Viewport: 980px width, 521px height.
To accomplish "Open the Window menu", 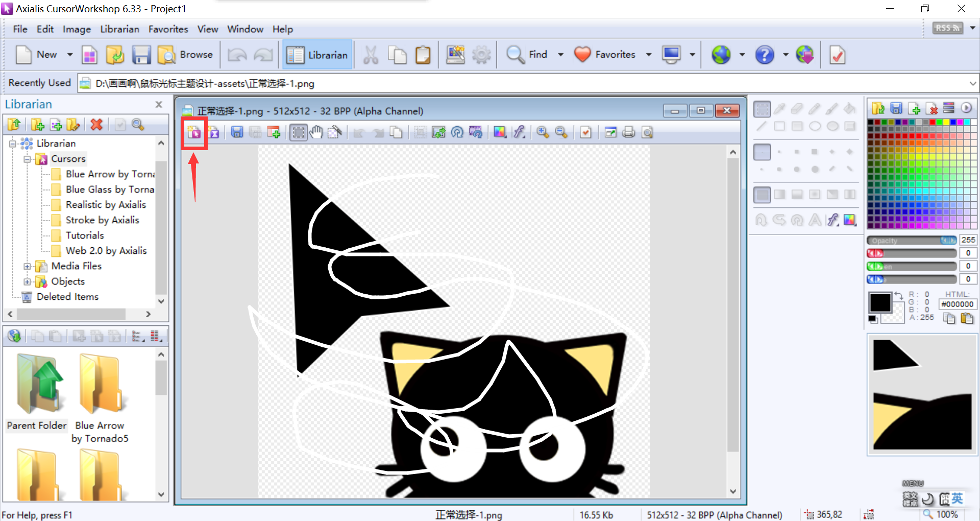I will click(245, 29).
